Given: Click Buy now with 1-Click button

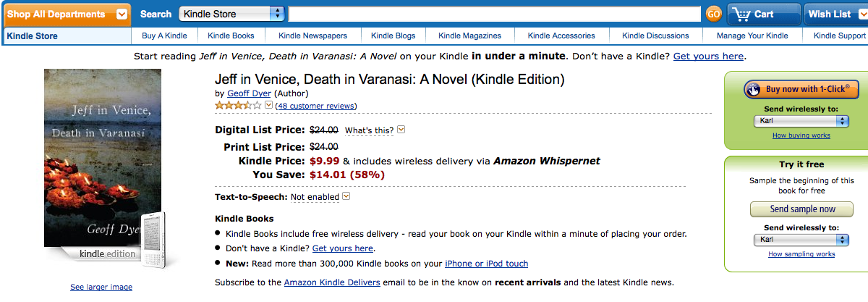Looking at the screenshot, I should coord(801,89).
